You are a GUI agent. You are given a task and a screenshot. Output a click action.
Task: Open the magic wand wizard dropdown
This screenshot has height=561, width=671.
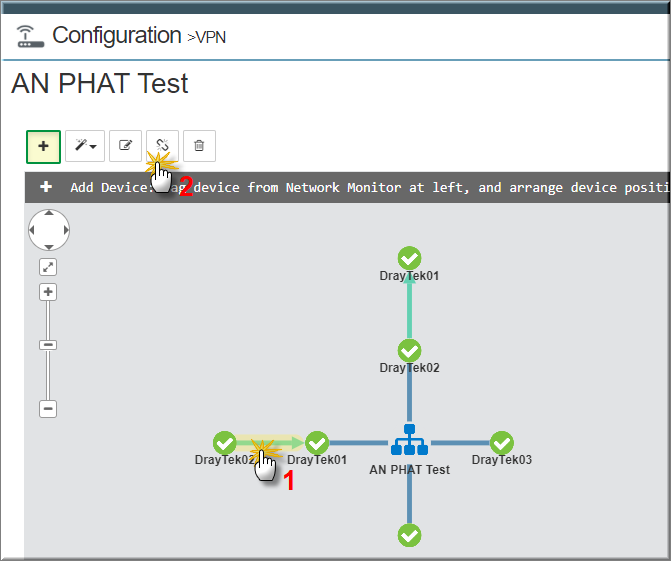coord(85,146)
